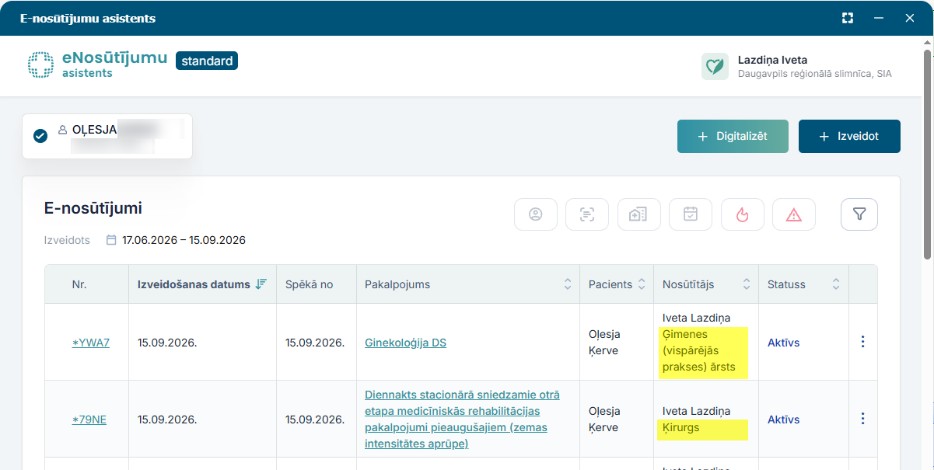Screen dimensions: 934x470
Task: Toggle the scan document filter icon
Action: [x=587, y=214]
